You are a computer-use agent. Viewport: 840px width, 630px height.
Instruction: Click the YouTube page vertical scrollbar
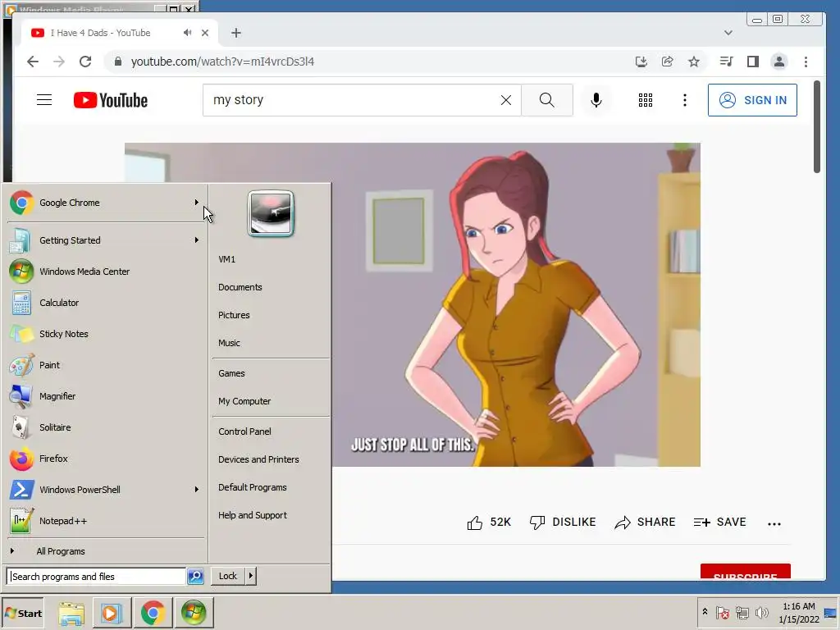click(816, 127)
